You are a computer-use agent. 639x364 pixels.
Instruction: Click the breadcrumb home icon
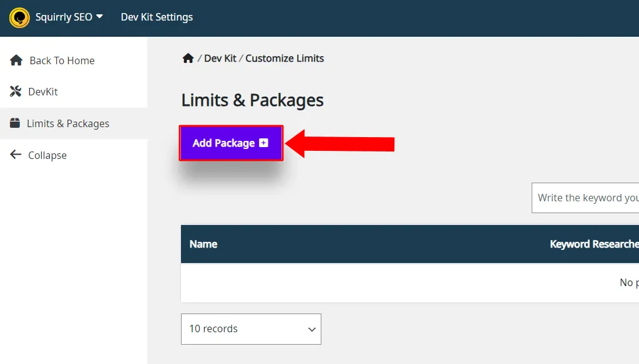(x=188, y=58)
